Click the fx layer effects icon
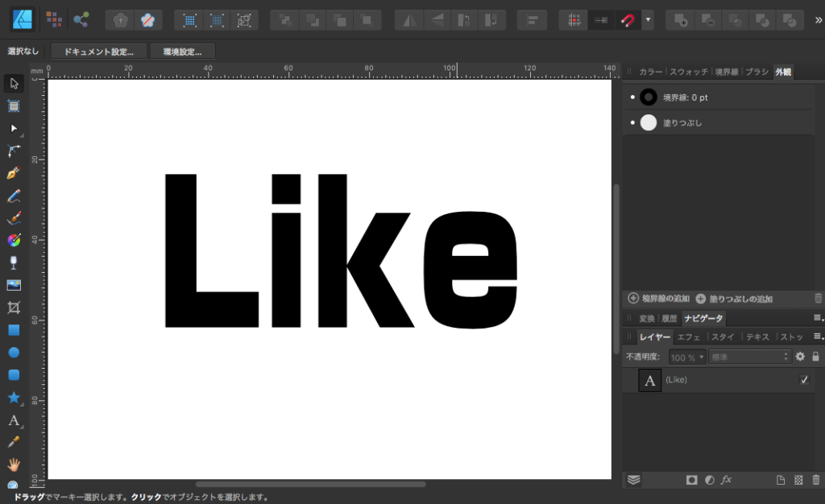 tap(726, 480)
